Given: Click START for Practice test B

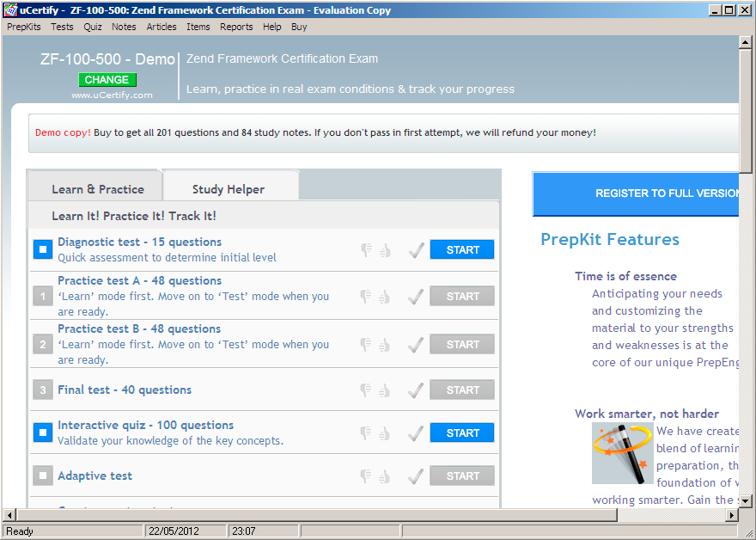Looking at the screenshot, I should coord(462,345).
